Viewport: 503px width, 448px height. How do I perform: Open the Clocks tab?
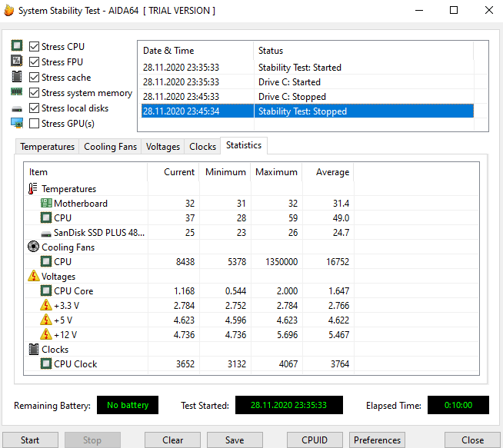(x=202, y=147)
